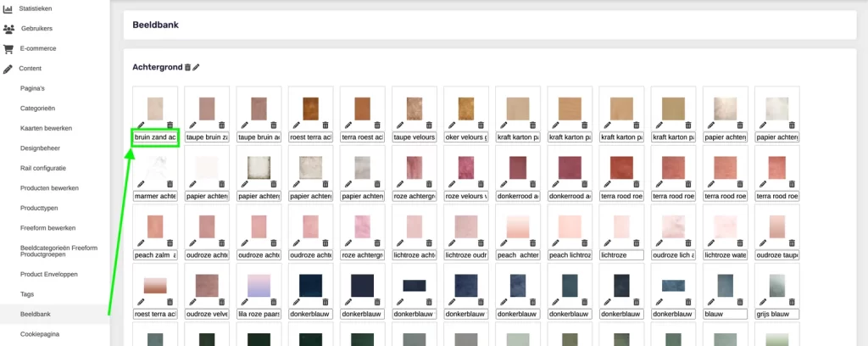
Task: Open Rail configuratie page
Action: [x=42, y=168]
